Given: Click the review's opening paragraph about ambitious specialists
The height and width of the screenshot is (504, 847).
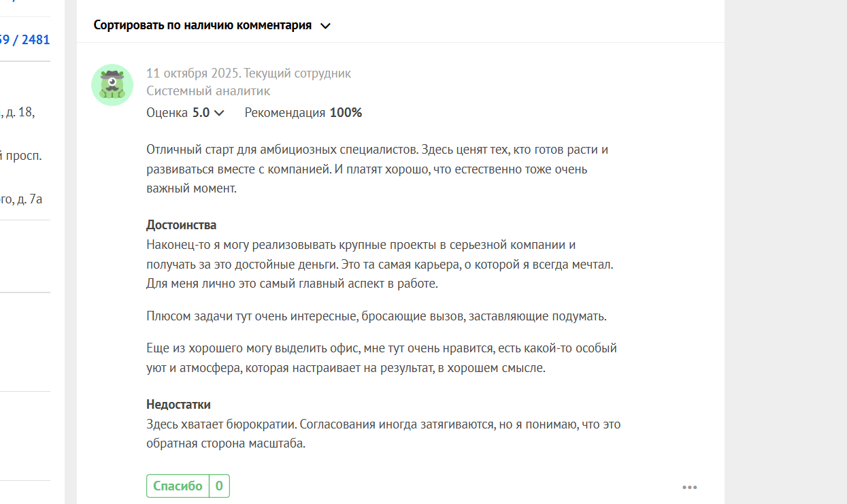Looking at the screenshot, I should [x=376, y=169].
